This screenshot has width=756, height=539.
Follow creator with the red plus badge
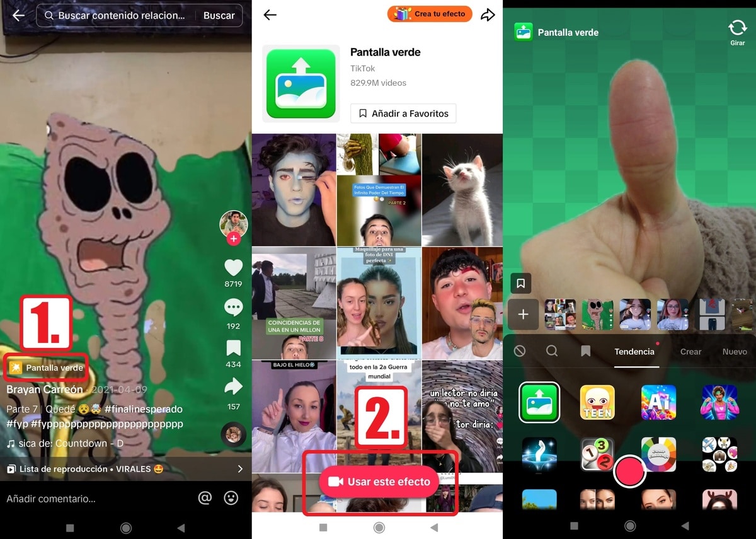coord(234,239)
